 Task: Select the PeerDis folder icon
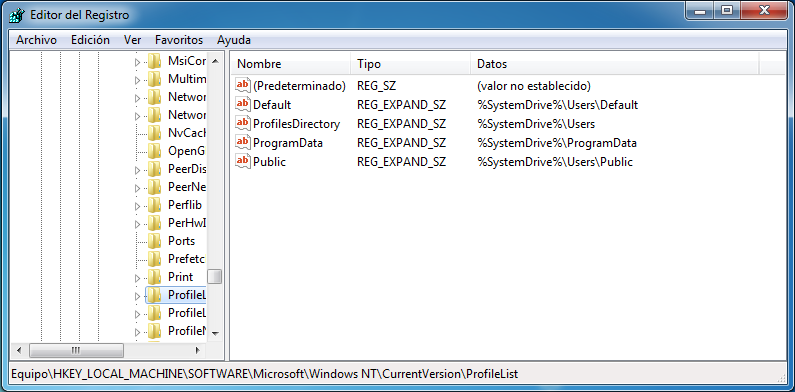[155, 169]
